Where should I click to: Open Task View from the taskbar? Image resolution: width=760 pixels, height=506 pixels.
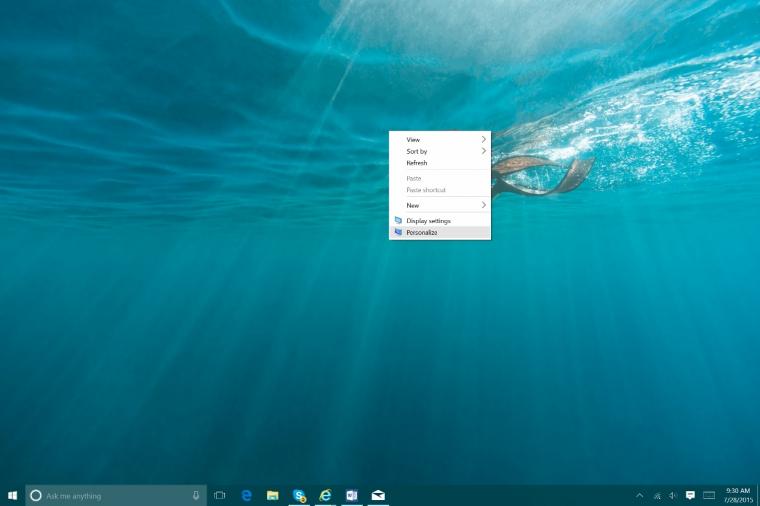point(220,495)
